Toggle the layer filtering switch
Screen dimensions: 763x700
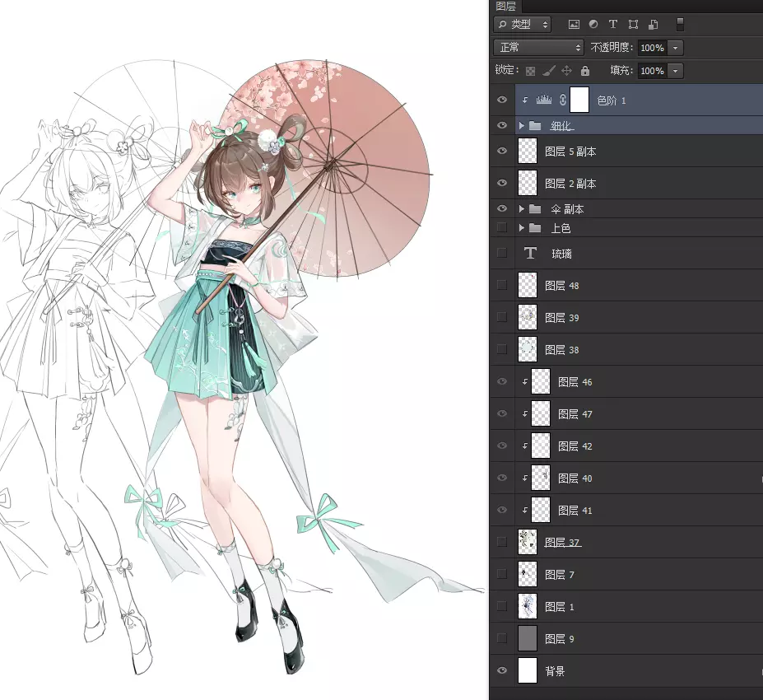680,25
